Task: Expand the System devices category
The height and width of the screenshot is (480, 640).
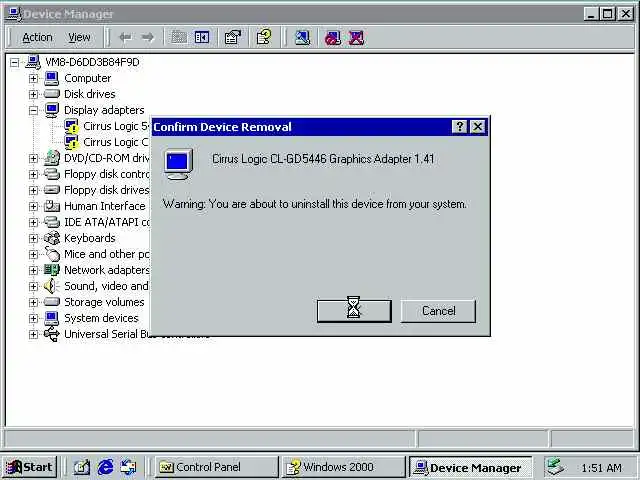Action: (x=33, y=318)
